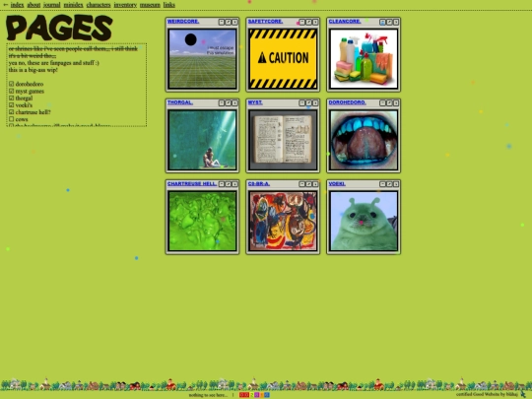Open the links nav link
The width and height of the screenshot is (532, 399).
169,5
